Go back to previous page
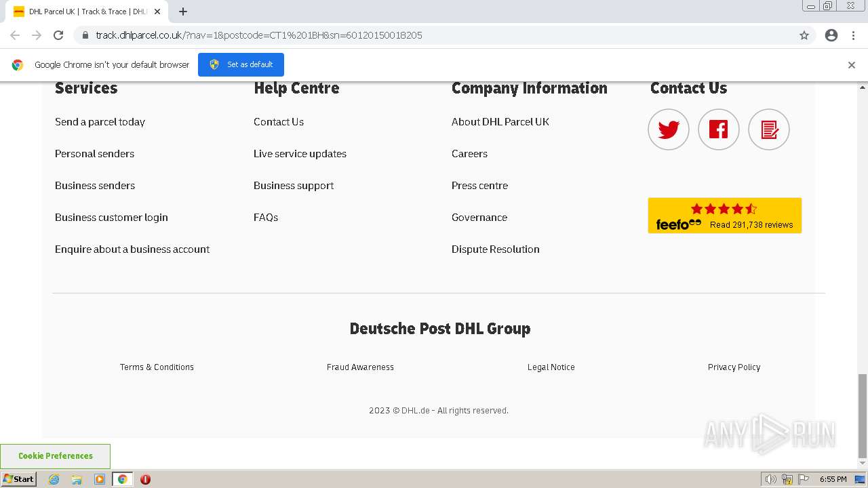Viewport: 868px width, 488px height. 15,35
